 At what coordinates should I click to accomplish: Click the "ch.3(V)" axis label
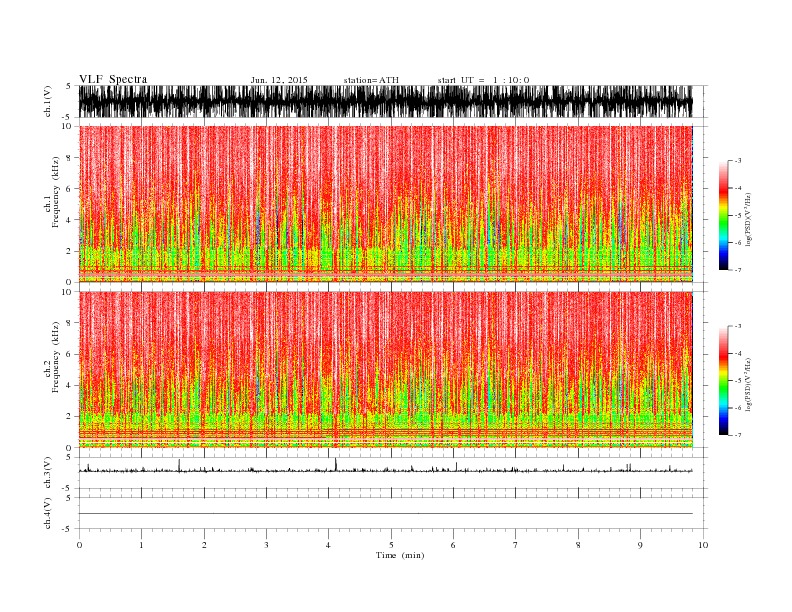pos(48,472)
